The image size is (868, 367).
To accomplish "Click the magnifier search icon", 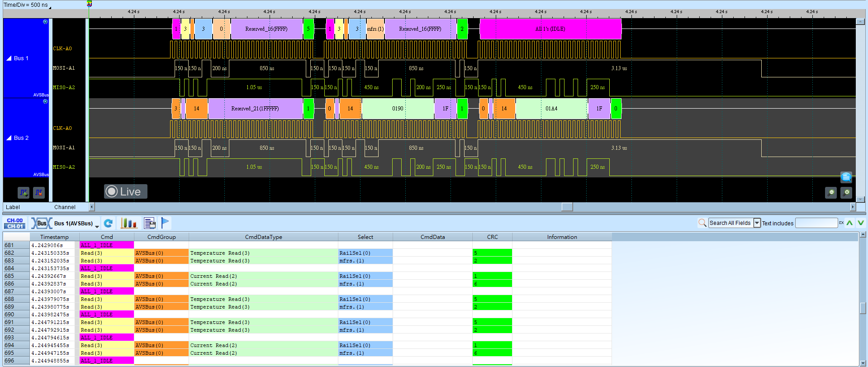I will click(x=702, y=223).
